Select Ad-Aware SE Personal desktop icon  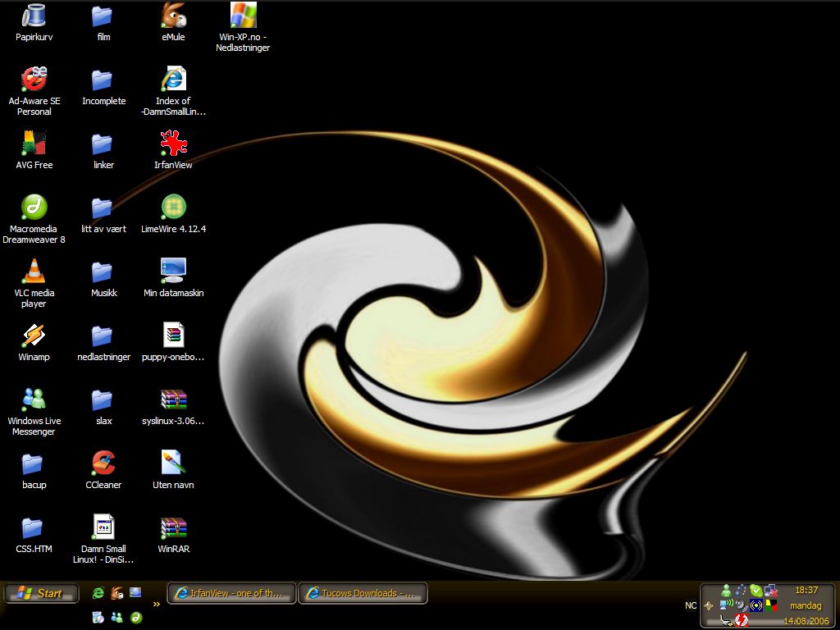[34, 92]
